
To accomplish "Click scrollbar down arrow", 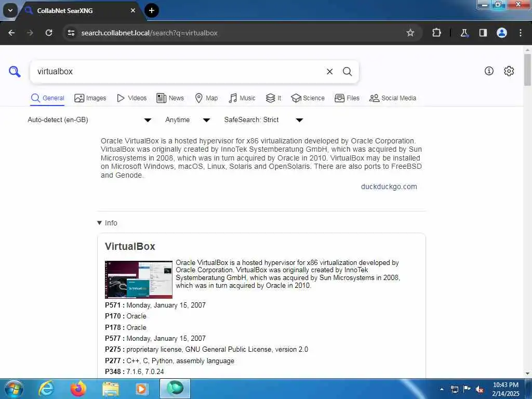I will tap(527, 374).
